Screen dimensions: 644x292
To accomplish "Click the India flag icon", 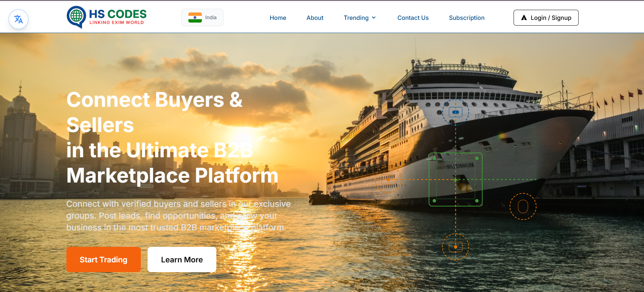I will click(x=195, y=18).
